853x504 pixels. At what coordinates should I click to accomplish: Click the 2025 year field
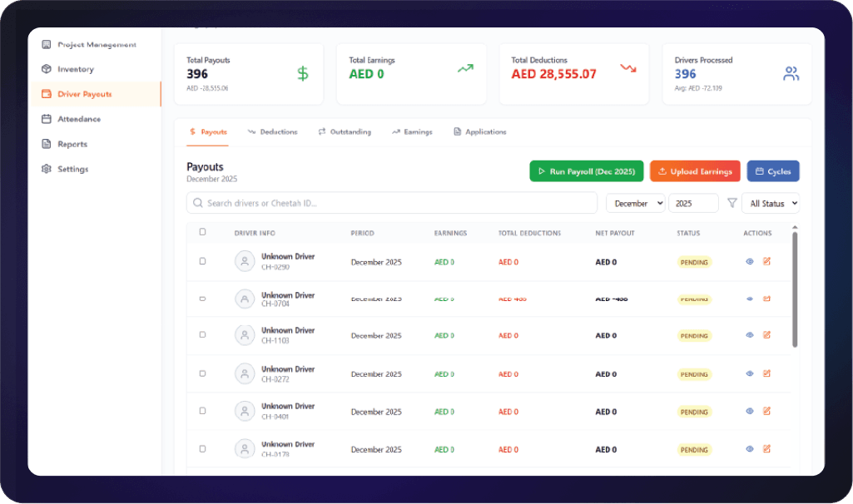pos(693,203)
